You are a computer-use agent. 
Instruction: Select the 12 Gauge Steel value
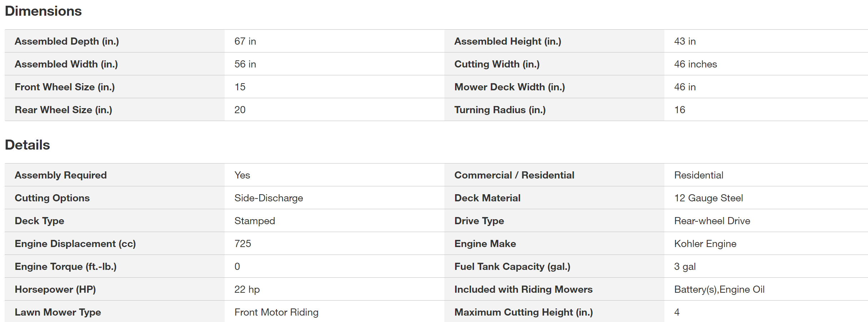708,198
